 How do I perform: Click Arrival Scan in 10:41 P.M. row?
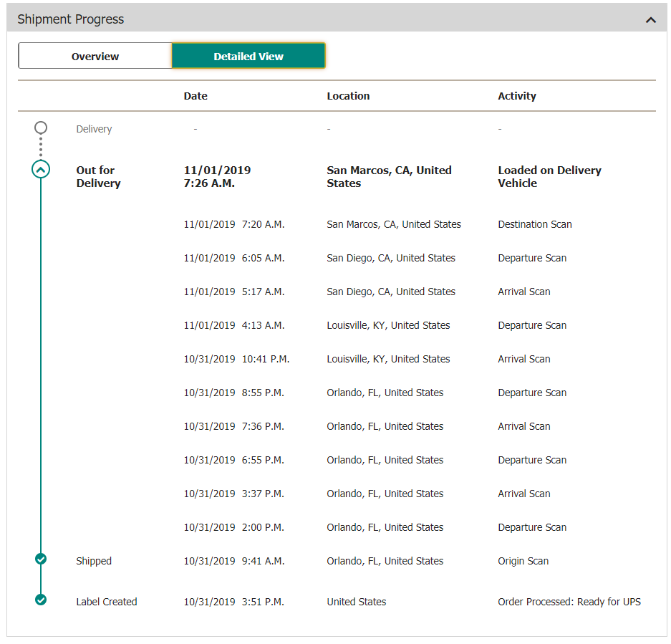(x=523, y=359)
